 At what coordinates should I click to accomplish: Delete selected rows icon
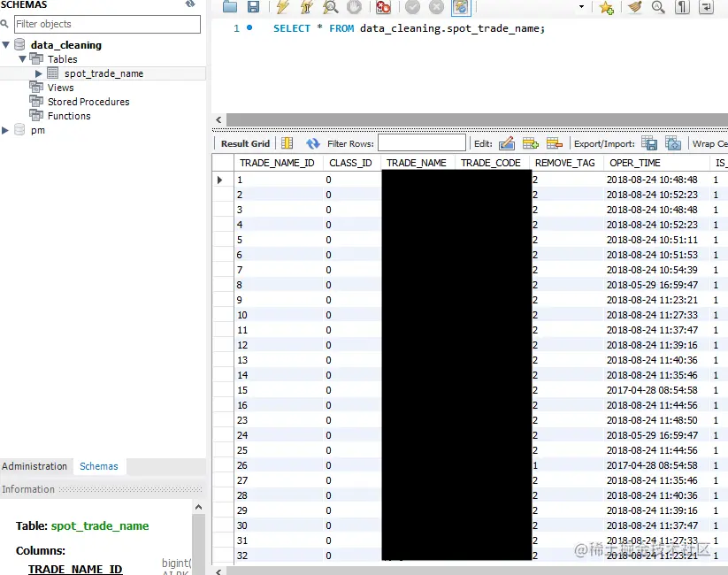click(x=554, y=143)
